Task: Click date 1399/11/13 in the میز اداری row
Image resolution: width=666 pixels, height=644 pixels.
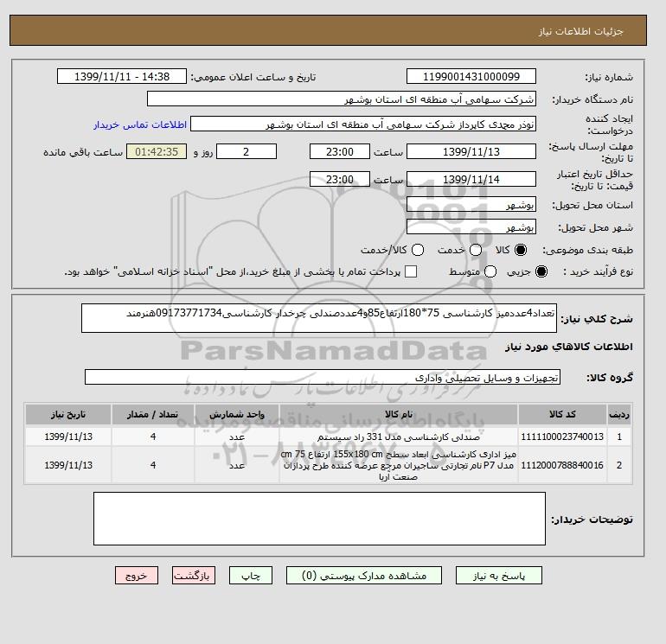Action: [x=68, y=465]
